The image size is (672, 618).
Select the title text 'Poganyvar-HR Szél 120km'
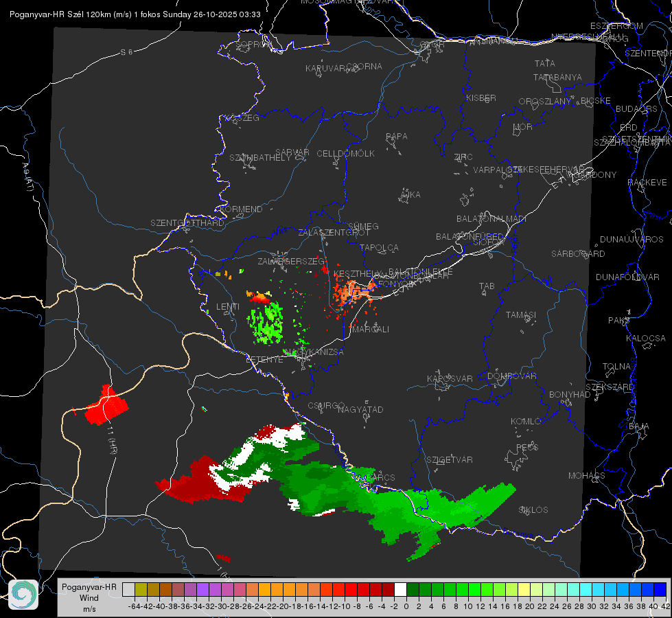60,14
